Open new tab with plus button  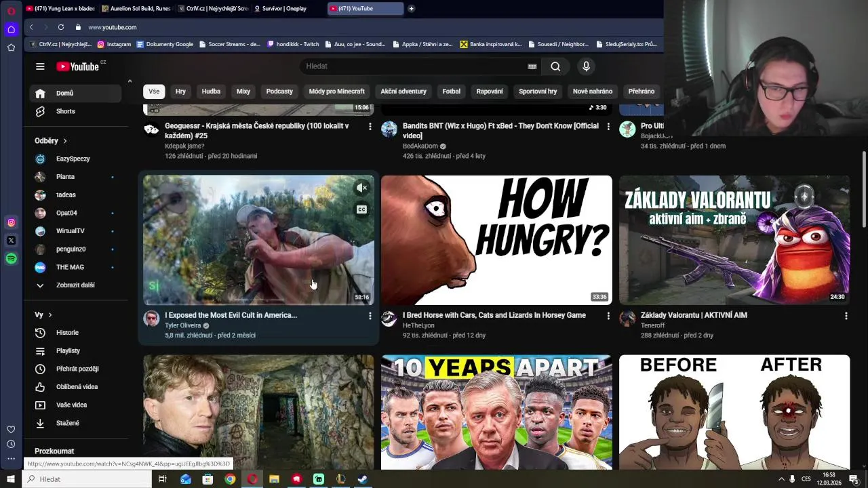tap(411, 9)
